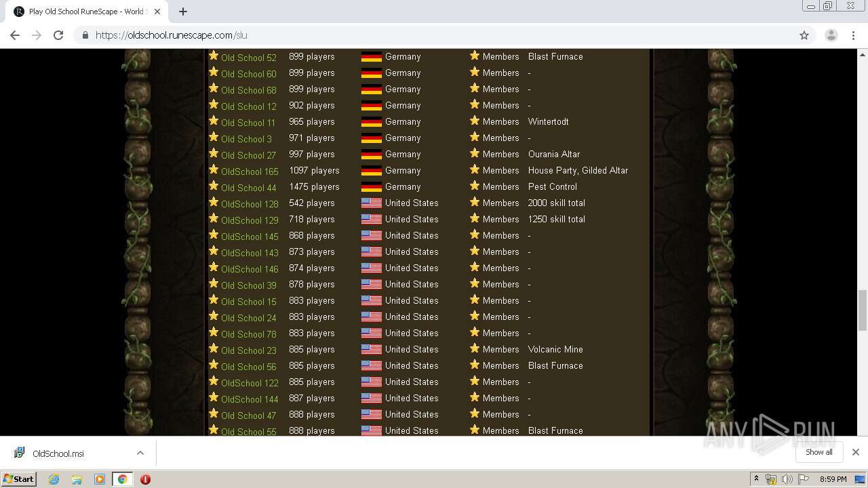Open the red Opera-style taskbar icon

145,479
